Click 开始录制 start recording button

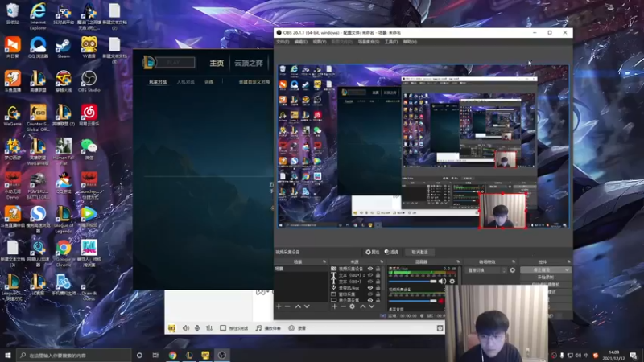click(546, 277)
